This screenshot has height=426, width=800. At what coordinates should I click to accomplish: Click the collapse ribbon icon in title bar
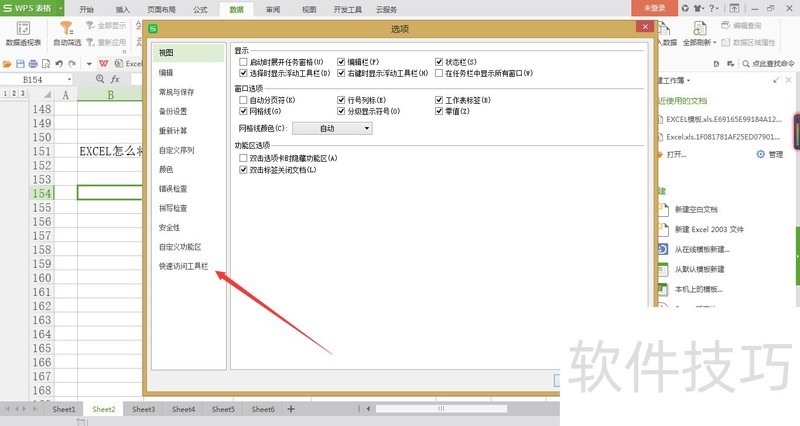(734, 8)
